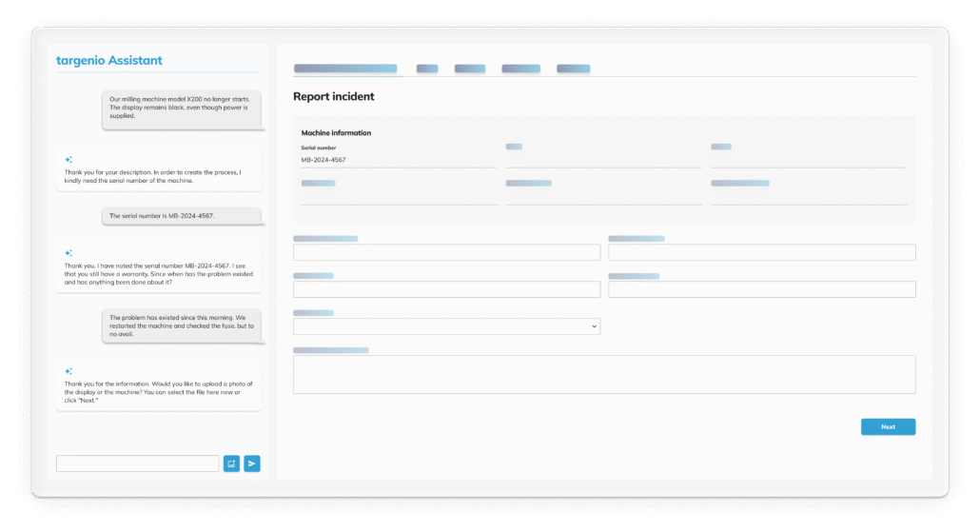980x532 pixels.
Task: Select the first highlighted tab above Report incident
Action: [345, 69]
